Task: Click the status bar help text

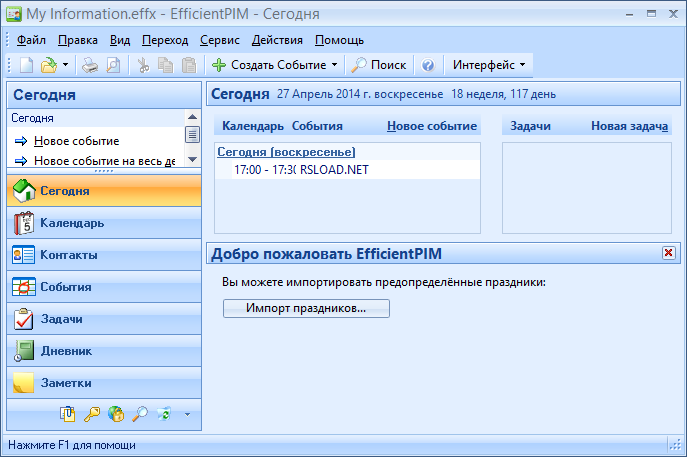Action: (x=72, y=445)
